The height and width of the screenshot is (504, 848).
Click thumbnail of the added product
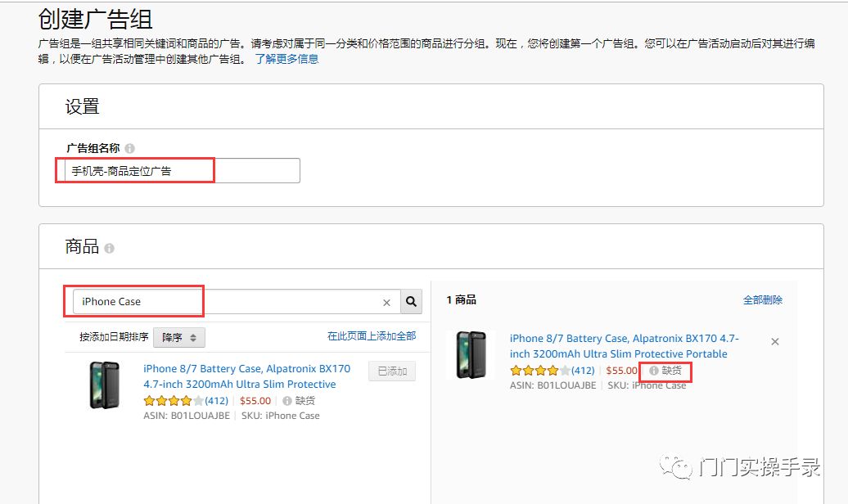(x=471, y=354)
